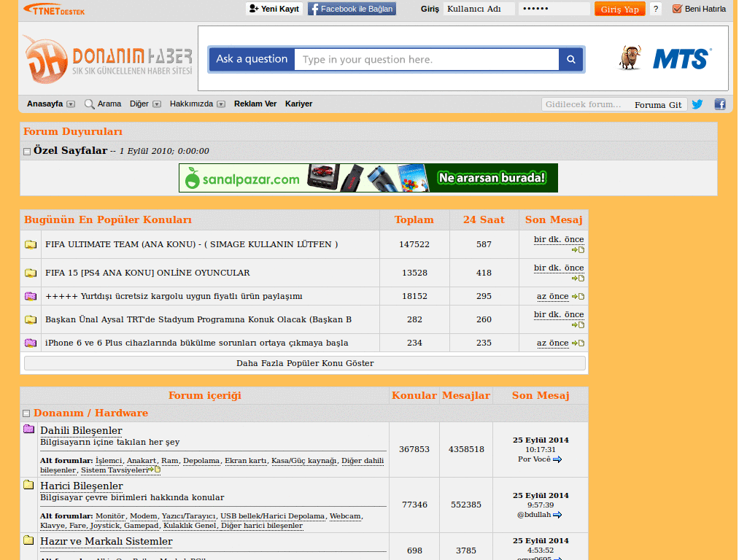Open USB bellek/Harici Depolama subforum
Screen dimensions: 747x560
tap(273, 516)
